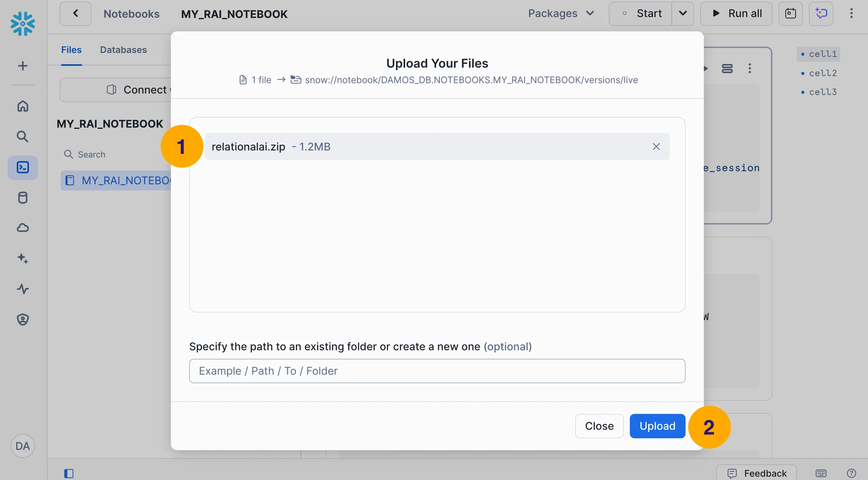Open the sidebar search icon
The image size is (868, 480).
[23, 136]
